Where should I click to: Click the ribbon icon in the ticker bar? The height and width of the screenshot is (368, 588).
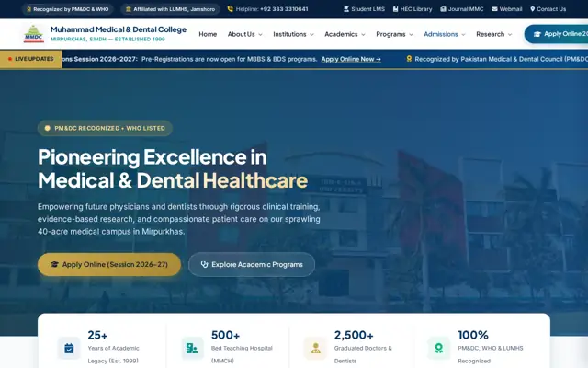coord(409,59)
